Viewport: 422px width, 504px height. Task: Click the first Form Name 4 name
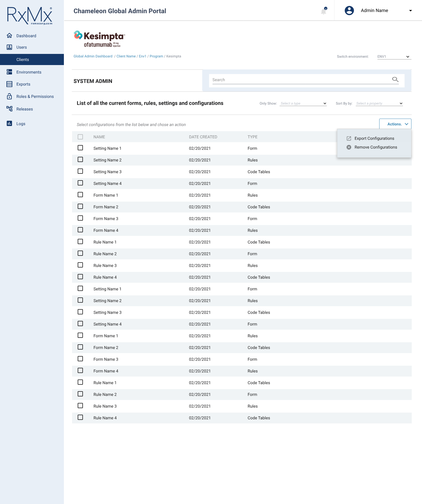pos(106,230)
